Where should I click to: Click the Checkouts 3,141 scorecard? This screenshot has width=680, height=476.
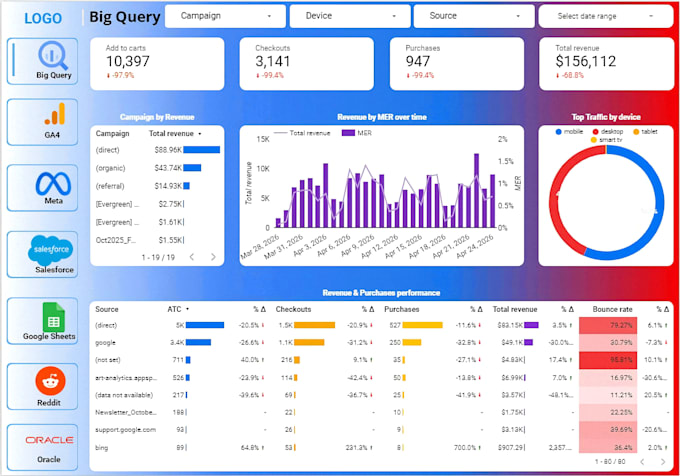(x=307, y=64)
